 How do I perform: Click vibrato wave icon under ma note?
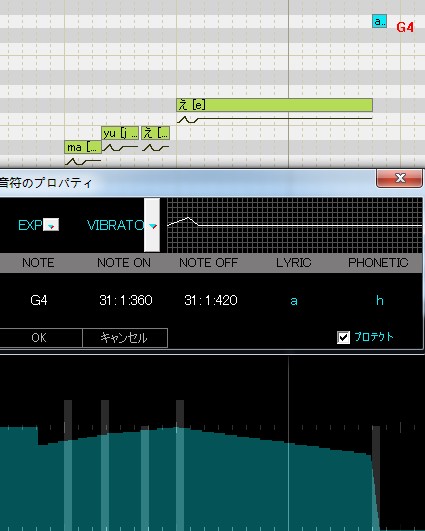point(83,162)
